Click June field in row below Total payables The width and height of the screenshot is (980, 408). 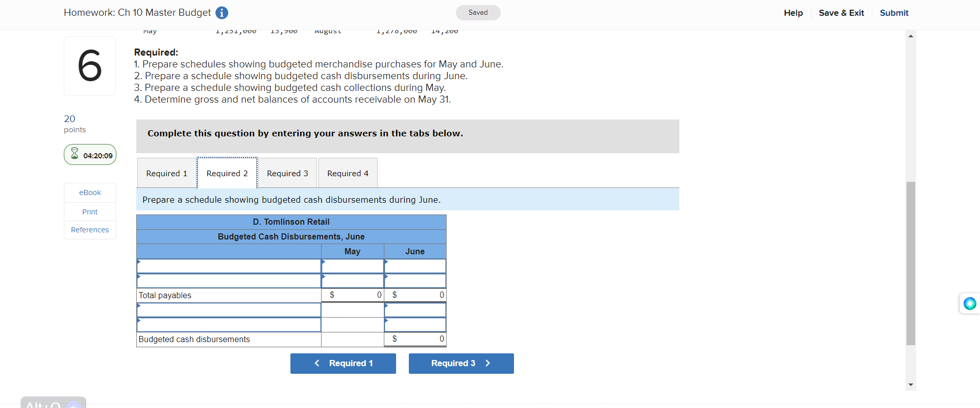point(415,310)
